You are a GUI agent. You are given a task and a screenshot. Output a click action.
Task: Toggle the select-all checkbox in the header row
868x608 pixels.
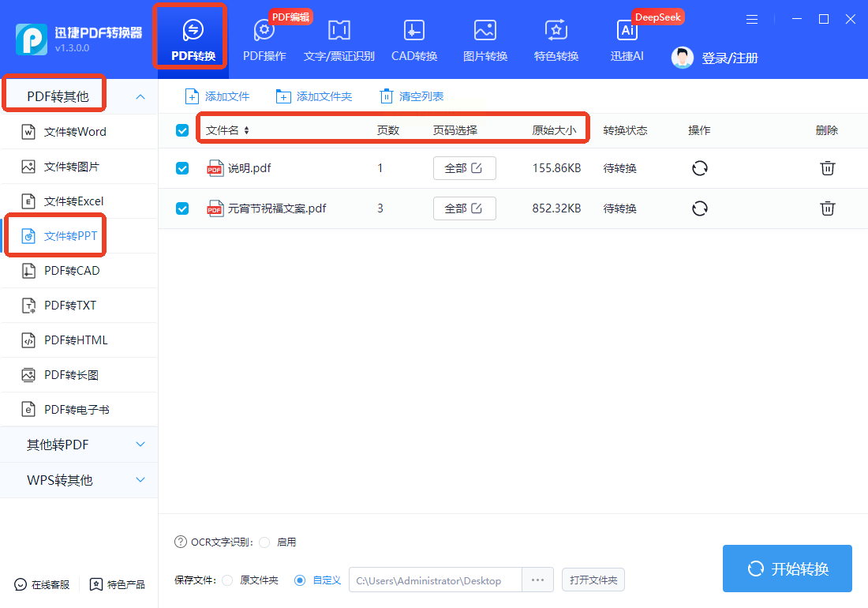182,130
